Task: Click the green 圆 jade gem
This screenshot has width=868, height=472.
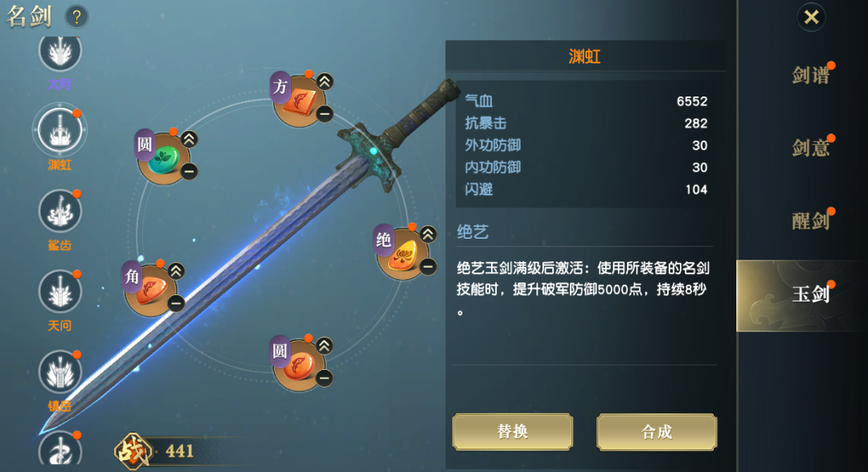Action: [x=164, y=159]
